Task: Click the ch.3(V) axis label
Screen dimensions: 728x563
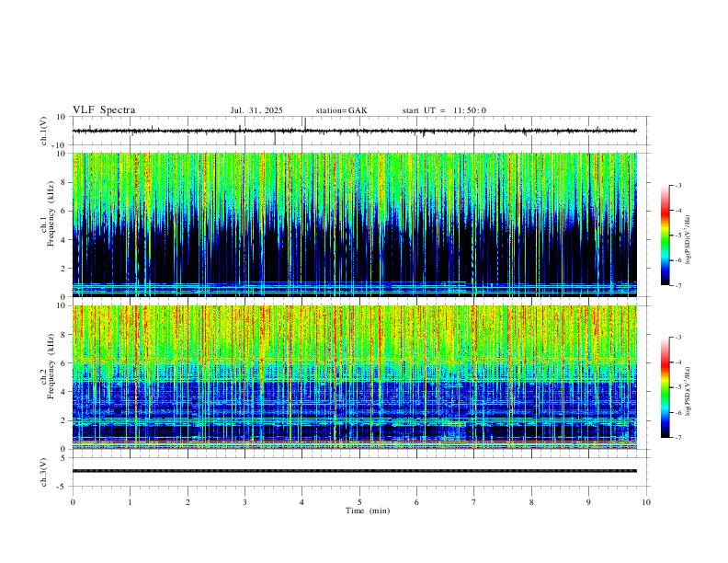Action: (44, 472)
